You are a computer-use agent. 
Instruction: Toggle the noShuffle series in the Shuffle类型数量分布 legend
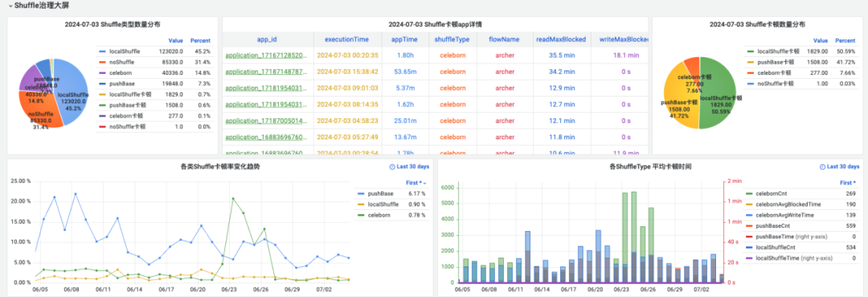coord(122,62)
